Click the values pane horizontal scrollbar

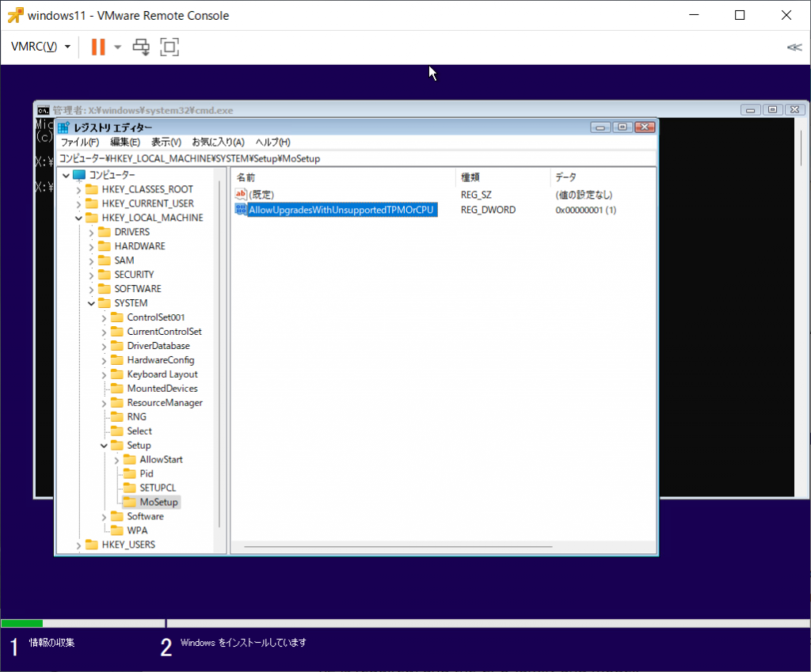coord(398,546)
